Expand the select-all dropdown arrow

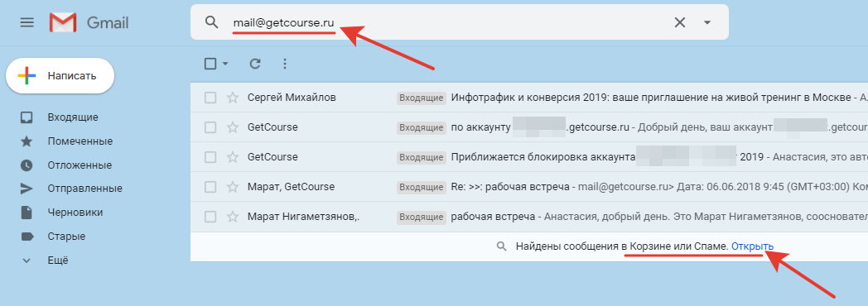(x=224, y=64)
